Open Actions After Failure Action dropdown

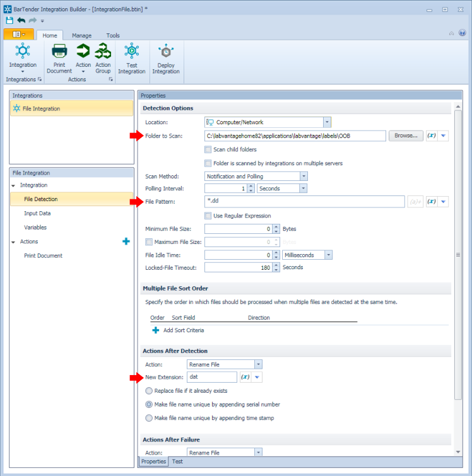pos(258,453)
